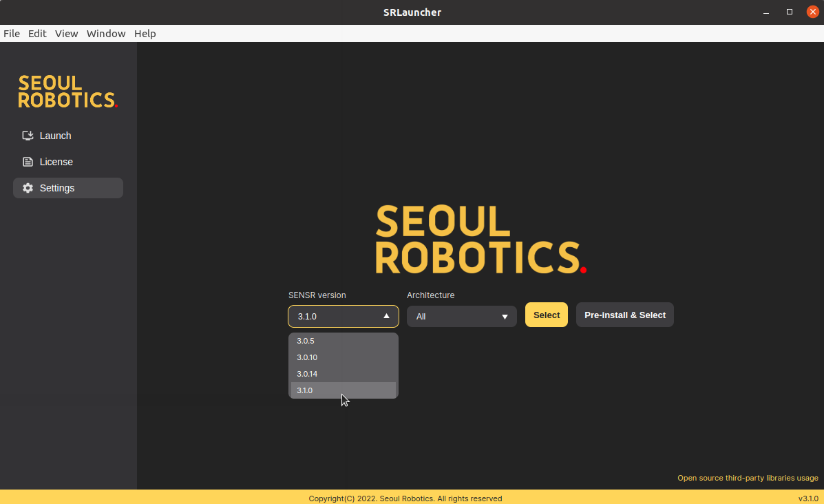Click the SENSR version dropdown arrow
Image resolution: width=824 pixels, height=504 pixels.
[386, 317]
